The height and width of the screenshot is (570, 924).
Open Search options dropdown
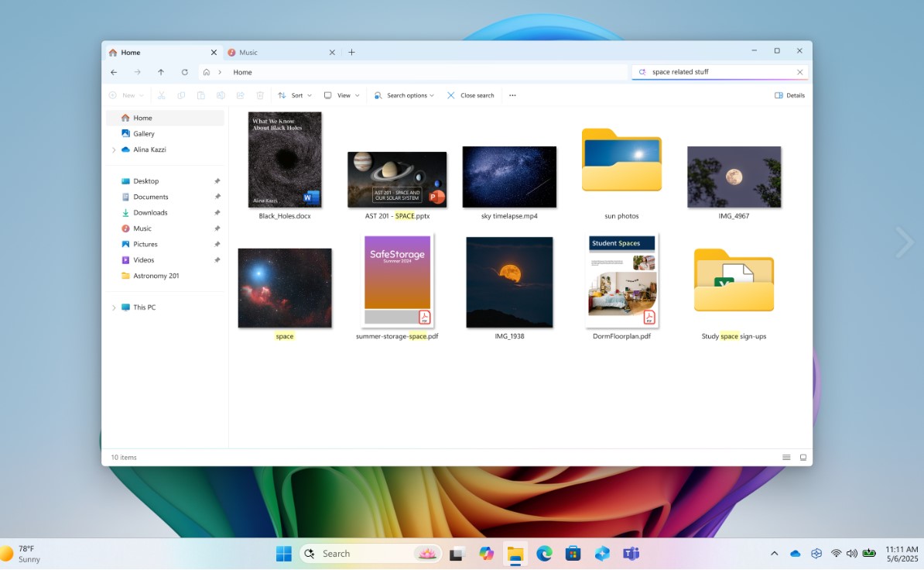point(404,95)
